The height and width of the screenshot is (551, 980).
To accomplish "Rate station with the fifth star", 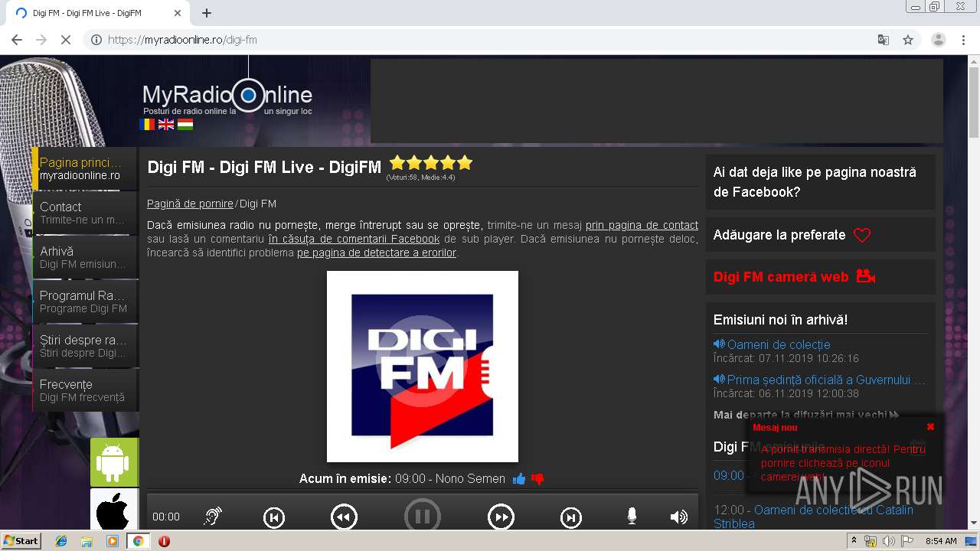I will coord(465,163).
